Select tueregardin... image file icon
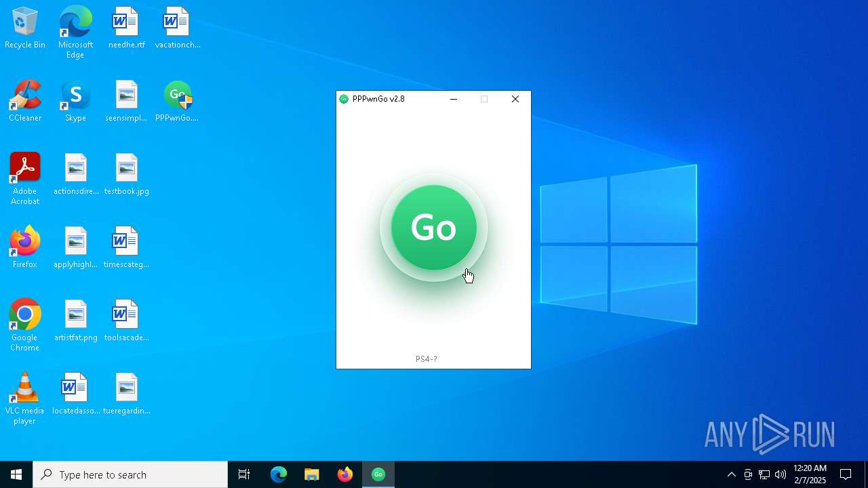Screen dimensions: 868x488 pos(127,394)
